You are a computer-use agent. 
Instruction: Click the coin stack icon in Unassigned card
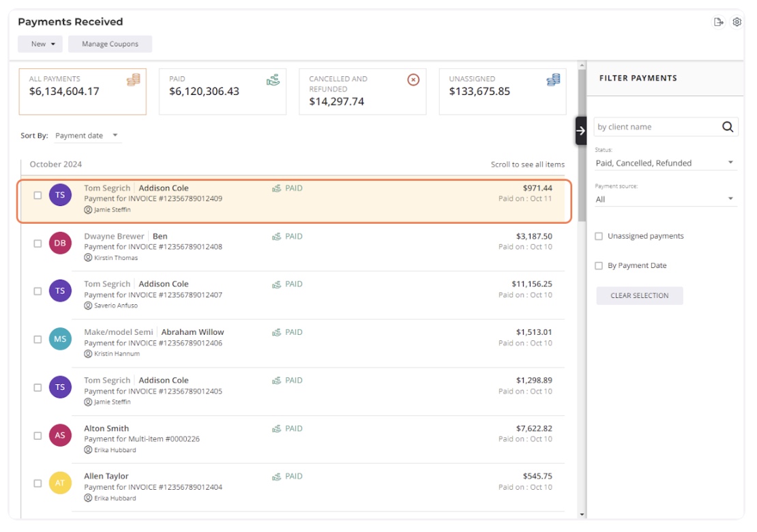click(553, 80)
